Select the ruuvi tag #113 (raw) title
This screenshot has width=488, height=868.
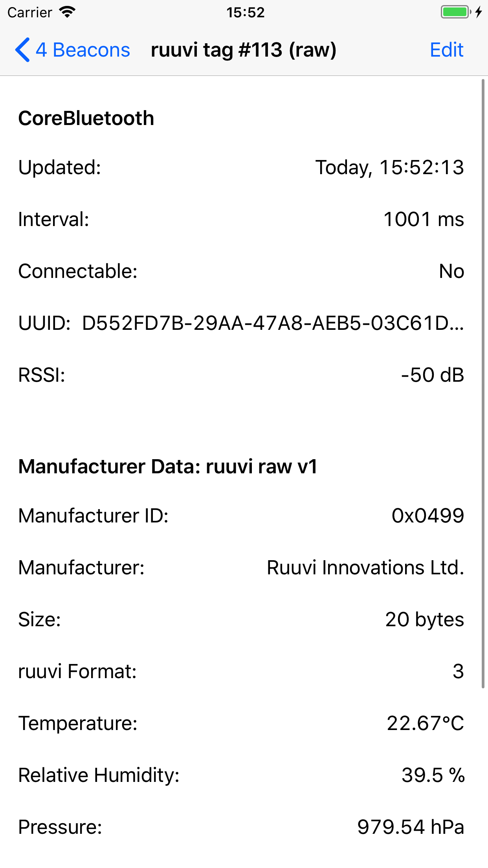(244, 50)
